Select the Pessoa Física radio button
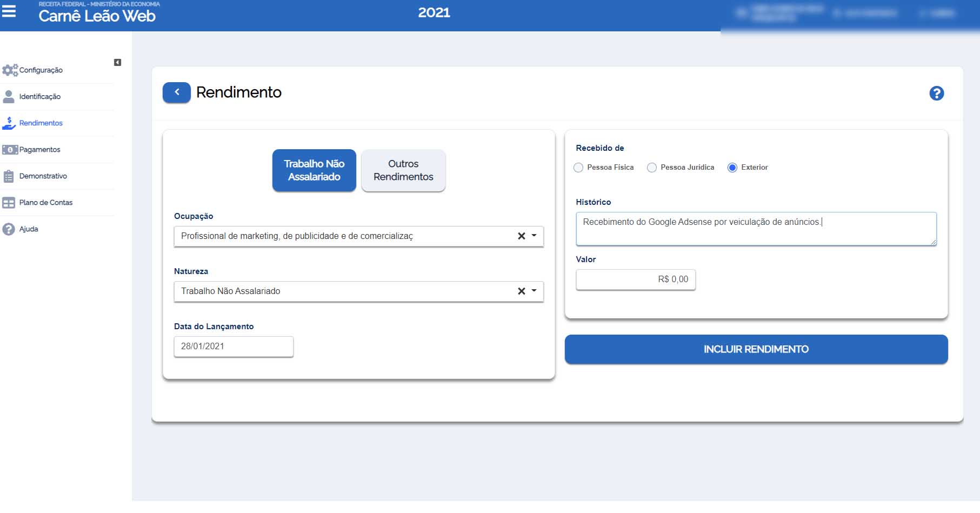Screen dimensions: 980x513 578,168
